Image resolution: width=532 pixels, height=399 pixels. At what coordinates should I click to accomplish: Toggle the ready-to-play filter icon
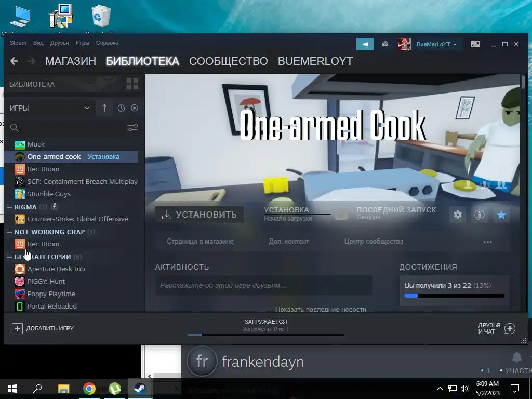[x=135, y=108]
